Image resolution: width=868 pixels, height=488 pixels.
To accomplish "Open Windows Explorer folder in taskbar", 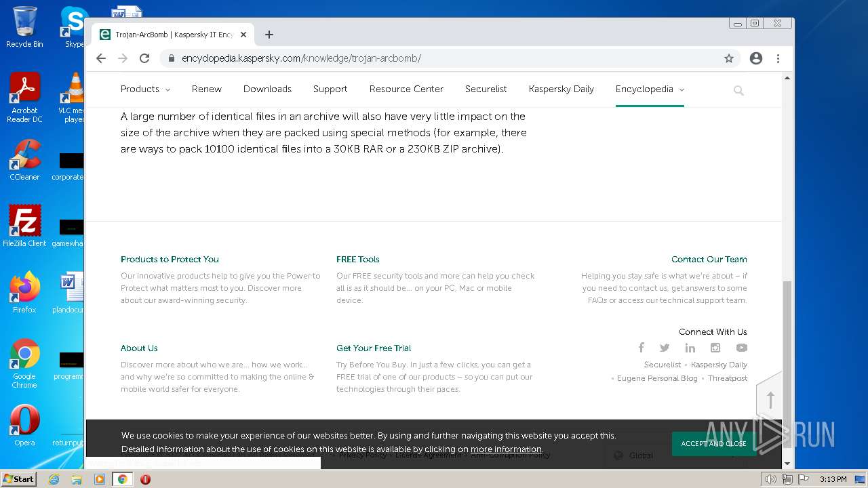I will click(77, 479).
